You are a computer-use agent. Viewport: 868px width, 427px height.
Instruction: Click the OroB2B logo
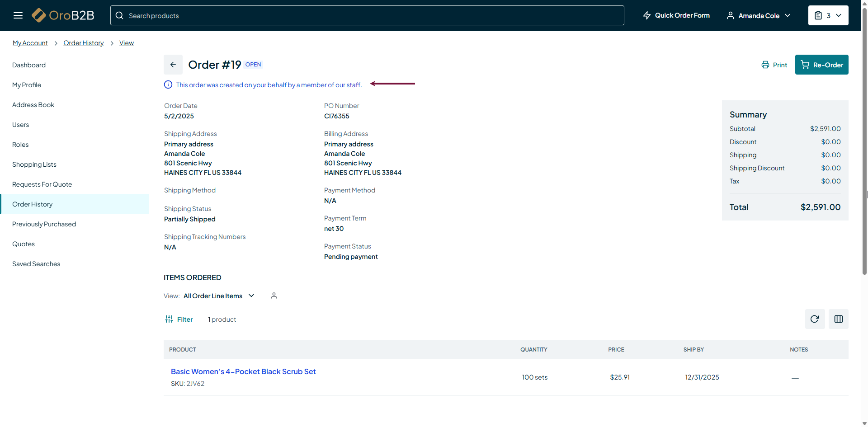(x=63, y=15)
